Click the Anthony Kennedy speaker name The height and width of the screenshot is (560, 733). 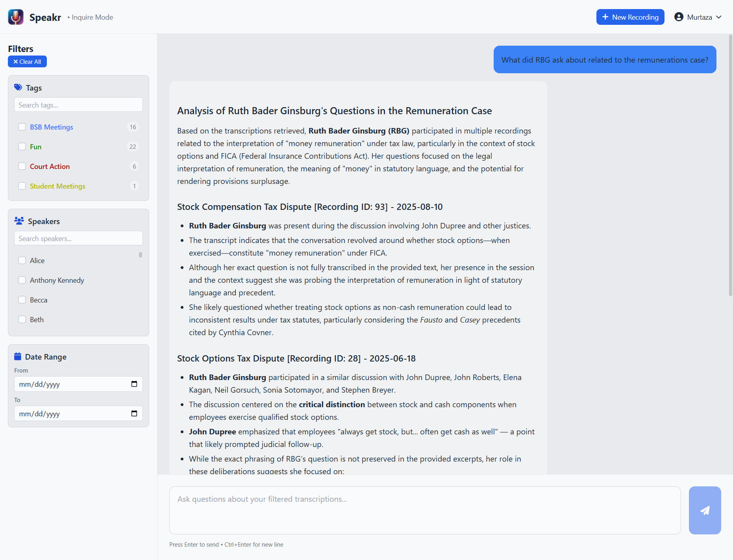click(x=57, y=280)
